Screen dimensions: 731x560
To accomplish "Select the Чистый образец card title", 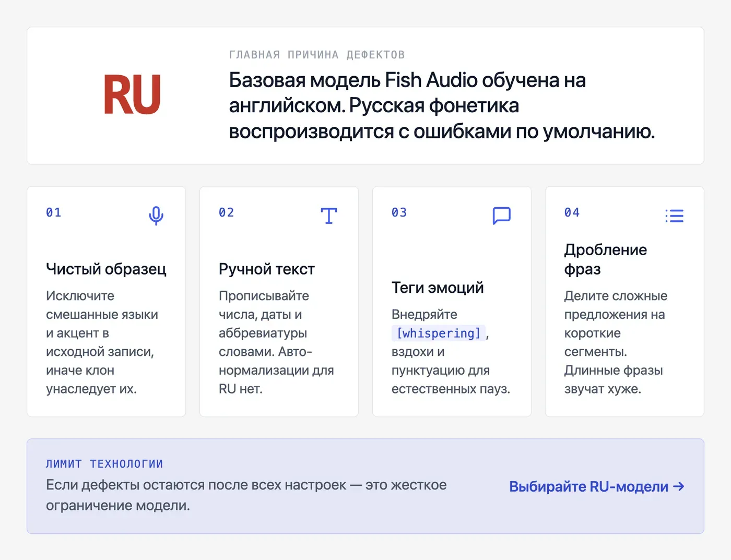I will (106, 269).
